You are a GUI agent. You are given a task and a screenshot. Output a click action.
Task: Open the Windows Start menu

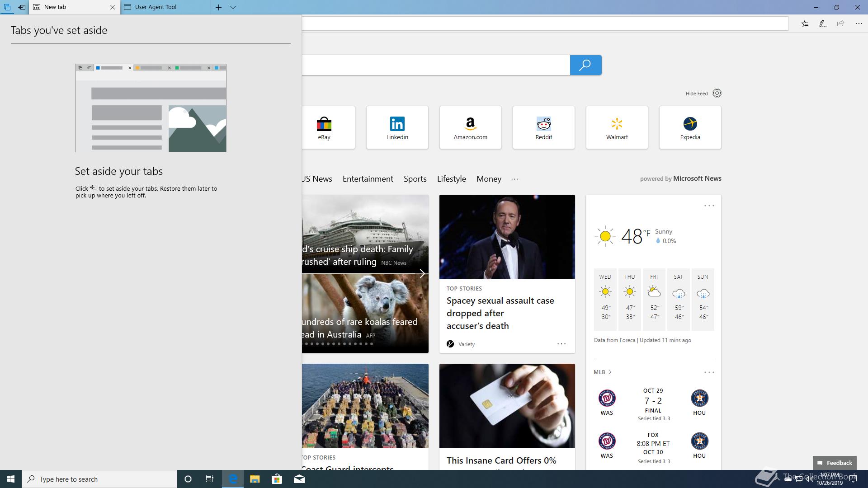(11, 479)
